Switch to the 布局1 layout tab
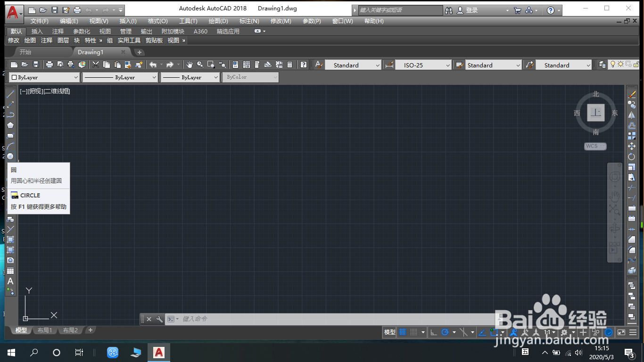Image resolution: width=644 pixels, height=362 pixels. [45, 330]
